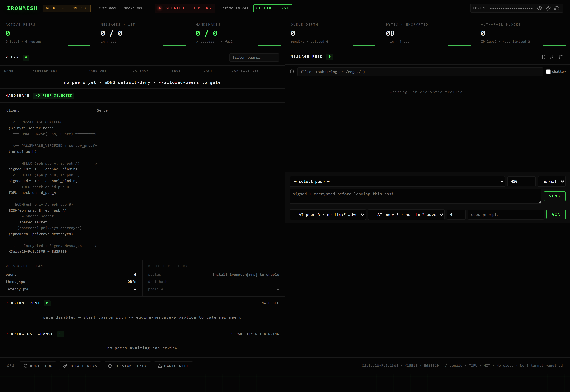Click the BYTES · ENCRYPTED stat card

(428, 33)
